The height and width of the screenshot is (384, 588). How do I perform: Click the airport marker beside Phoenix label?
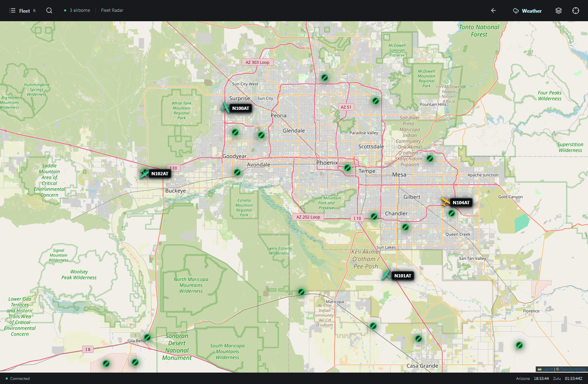(x=347, y=167)
